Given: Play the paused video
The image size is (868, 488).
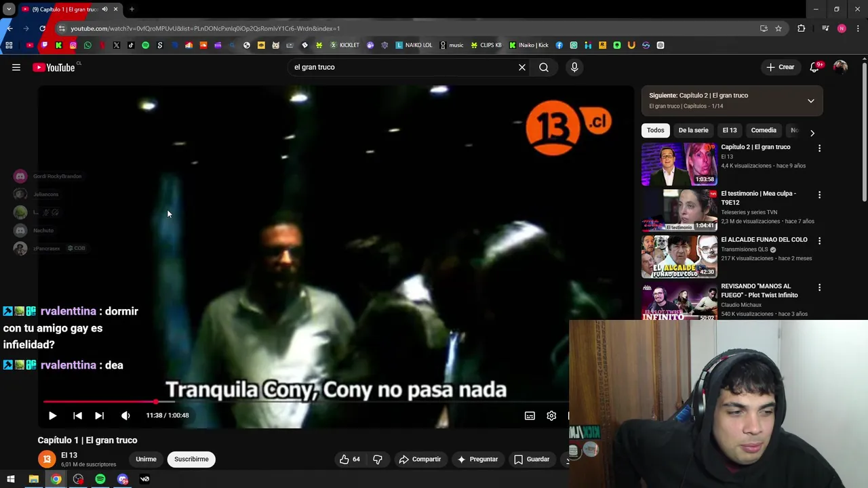Looking at the screenshot, I should point(52,415).
